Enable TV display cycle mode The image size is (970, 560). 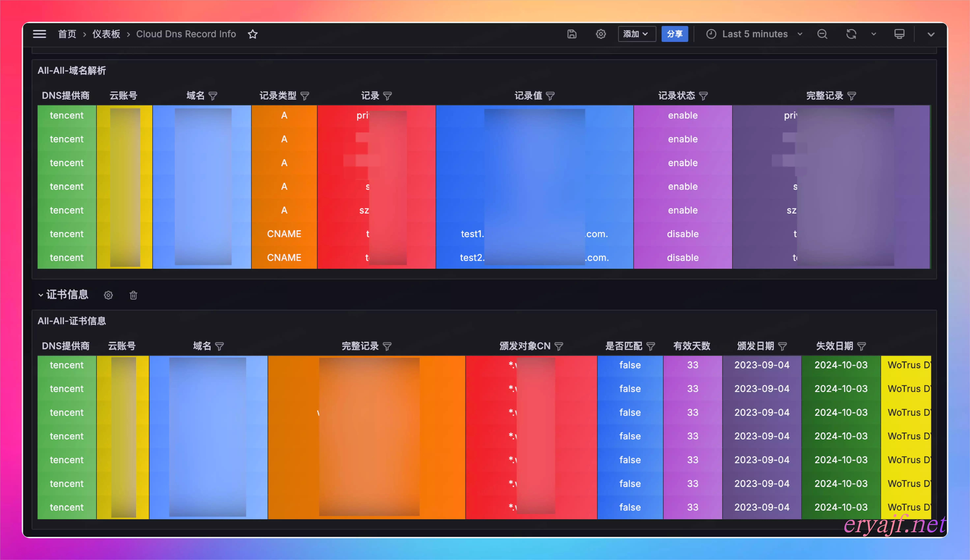click(899, 34)
